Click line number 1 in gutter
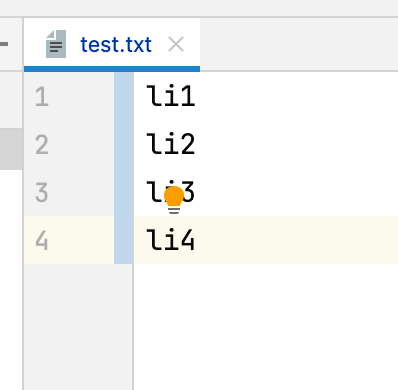Screen dimensions: 398x390 pyautogui.click(x=42, y=97)
